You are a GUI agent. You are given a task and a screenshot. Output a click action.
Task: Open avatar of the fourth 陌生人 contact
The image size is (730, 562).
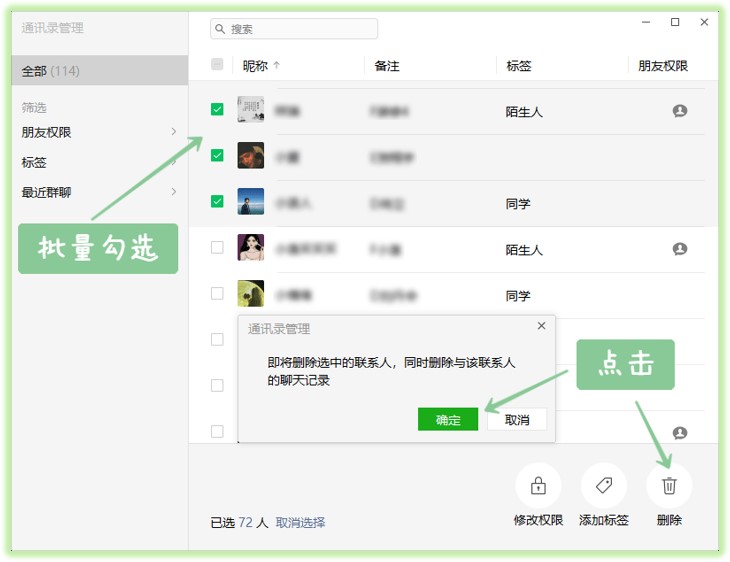(x=250, y=247)
